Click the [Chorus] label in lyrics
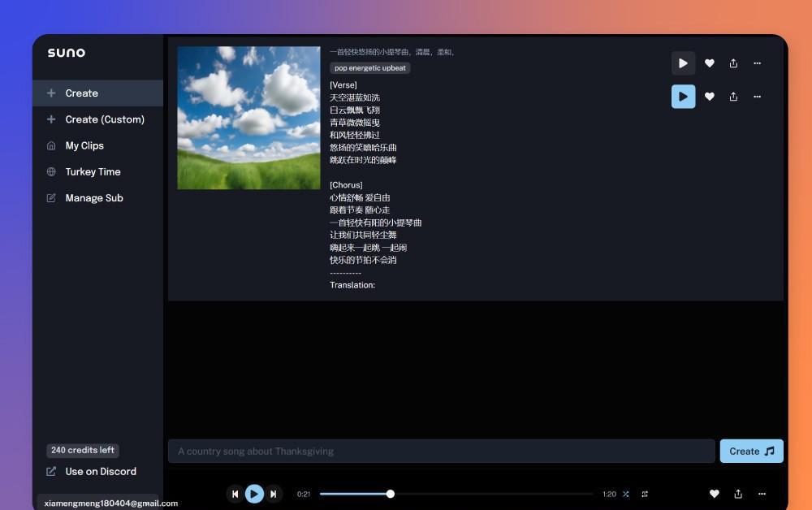Image resolution: width=812 pixels, height=510 pixels. (x=346, y=185)
